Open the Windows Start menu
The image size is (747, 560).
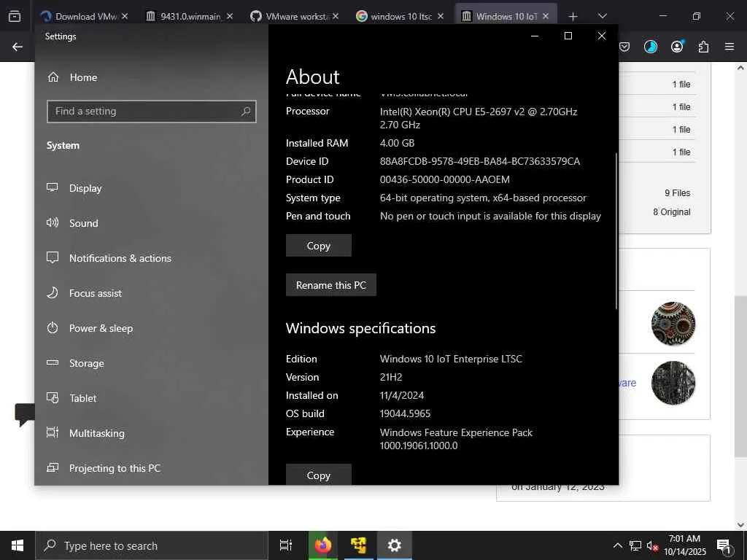(18, 545)
